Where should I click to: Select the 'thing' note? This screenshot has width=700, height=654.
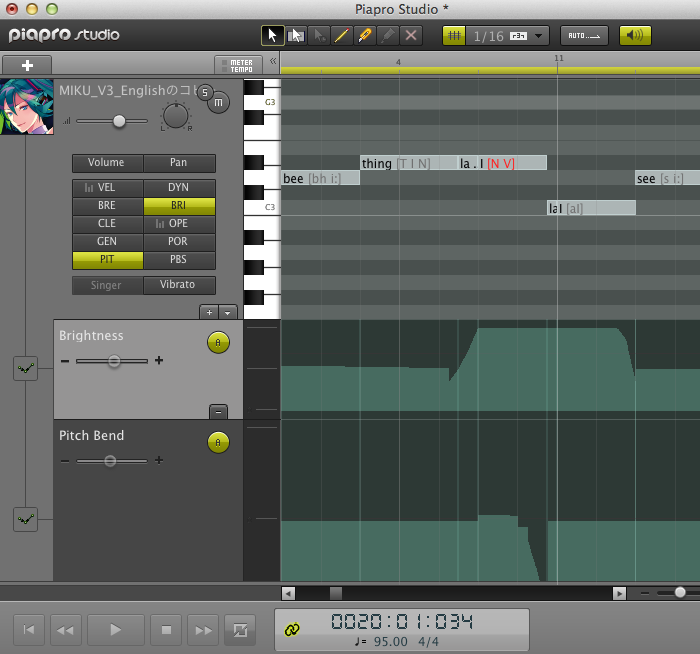click(409, 163)
